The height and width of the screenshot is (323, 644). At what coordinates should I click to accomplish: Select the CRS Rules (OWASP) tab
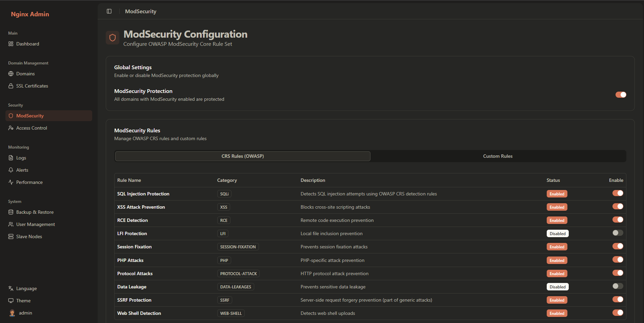[x=243, y=156]
